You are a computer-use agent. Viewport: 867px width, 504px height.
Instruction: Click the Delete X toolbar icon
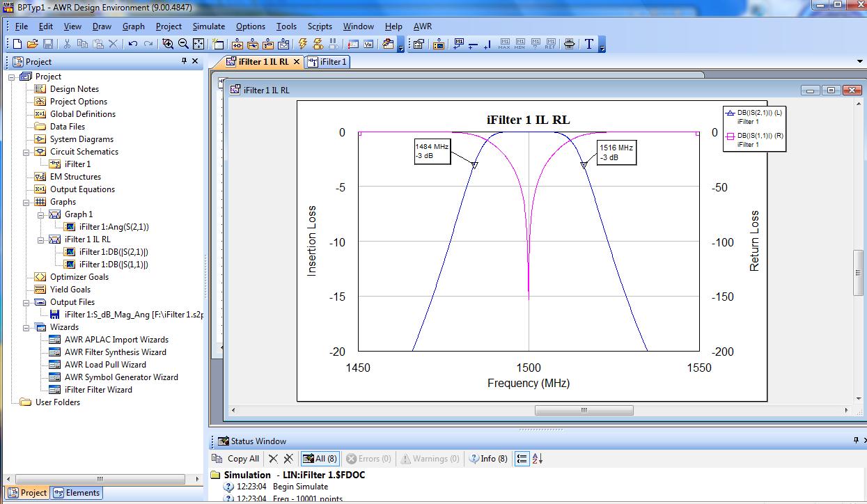point(114,44)
